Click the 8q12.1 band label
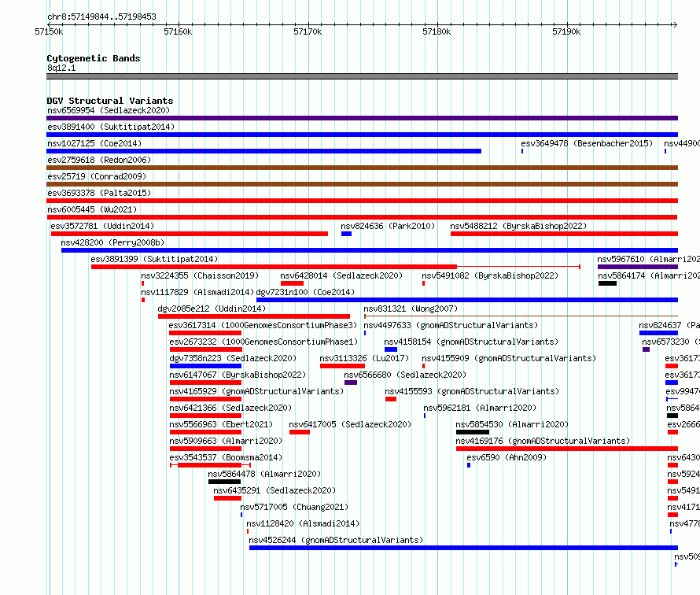Image resolution: width=700 pixels, height=595 pixels. pyautogui.click(x=61, y=68)
